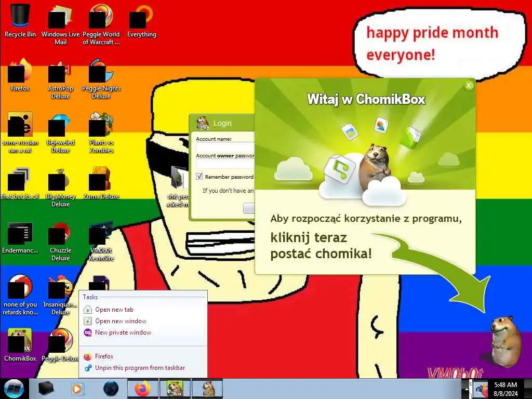
Task: Launch Peggle Deluxe desktop shortcut
Action: click(60, 345)
